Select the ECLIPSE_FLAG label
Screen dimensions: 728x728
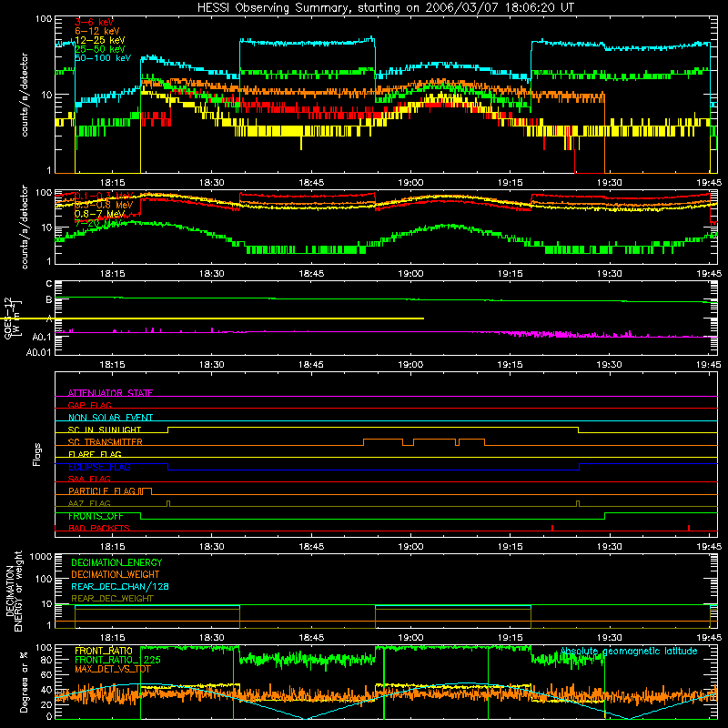(x=99, y=467)
